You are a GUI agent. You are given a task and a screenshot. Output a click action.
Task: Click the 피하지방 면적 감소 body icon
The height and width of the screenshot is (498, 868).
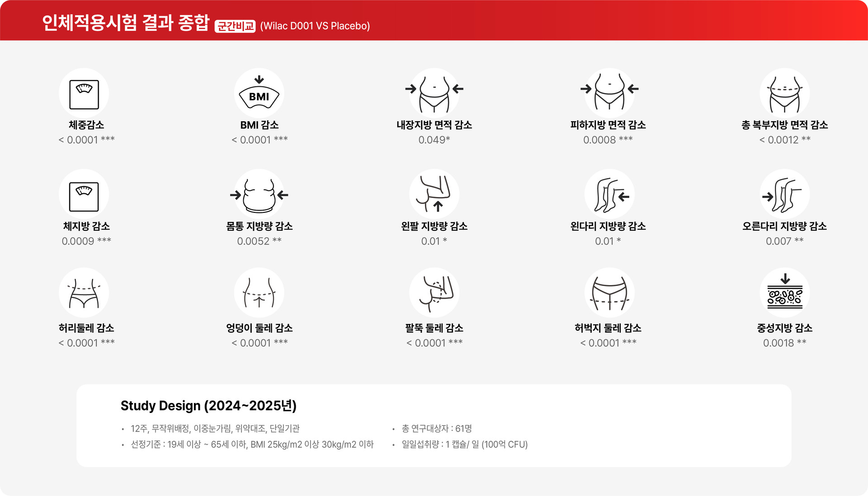tap(609, 94)
